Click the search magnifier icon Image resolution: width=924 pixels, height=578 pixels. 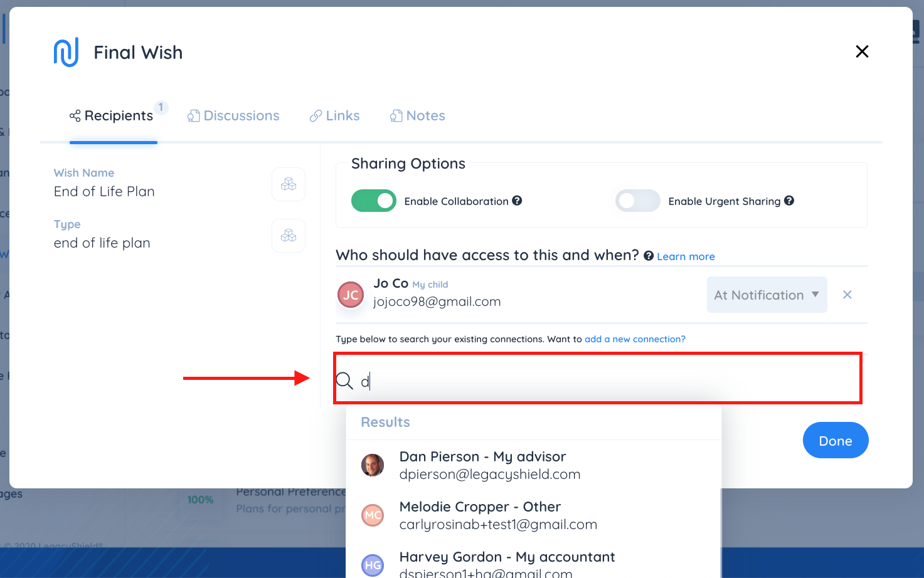coord(344,381)
